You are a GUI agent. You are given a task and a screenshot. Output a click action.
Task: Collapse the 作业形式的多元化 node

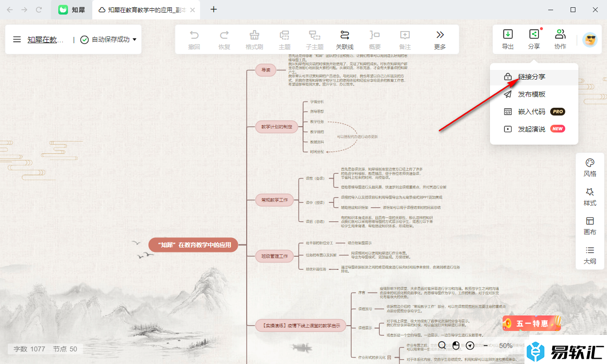click(x=389, y=357)
